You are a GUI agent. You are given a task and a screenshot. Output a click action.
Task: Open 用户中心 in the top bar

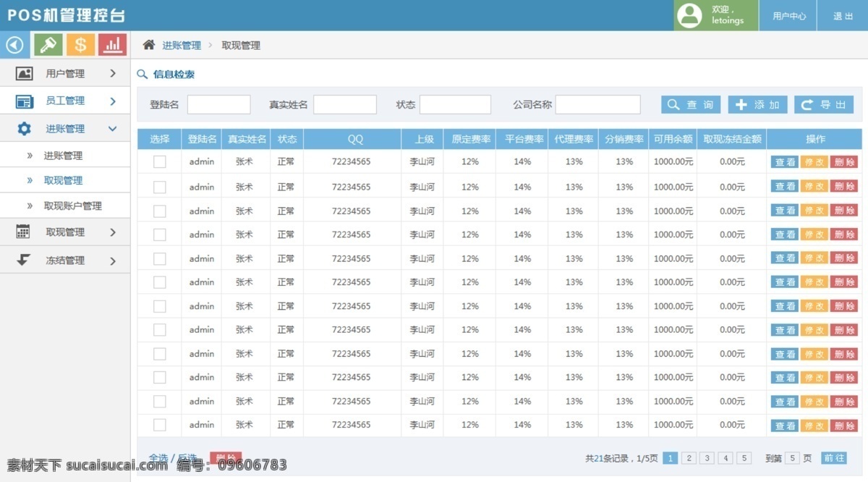[788, 16]
